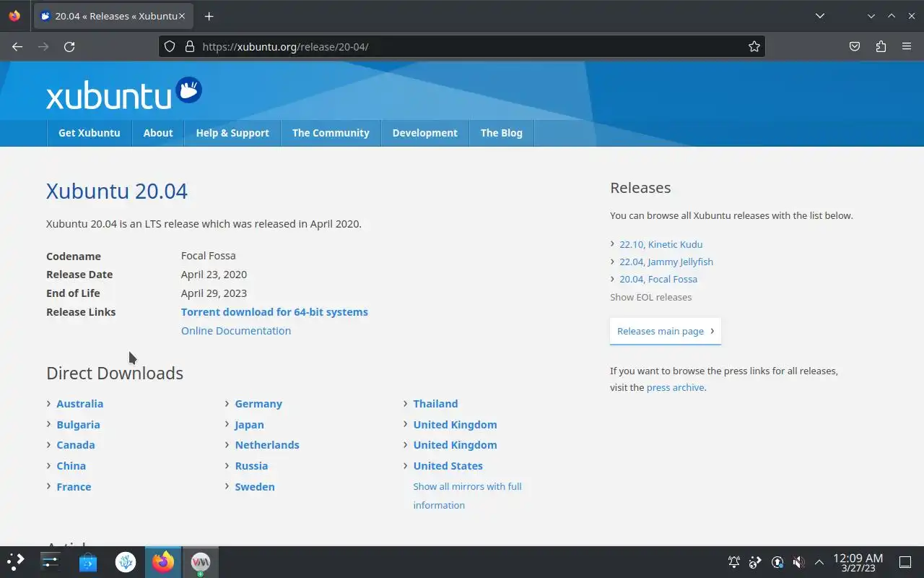924x578 pixels.
Task: Click Torrent download for 64-bit systems
Action: [274, 312]
